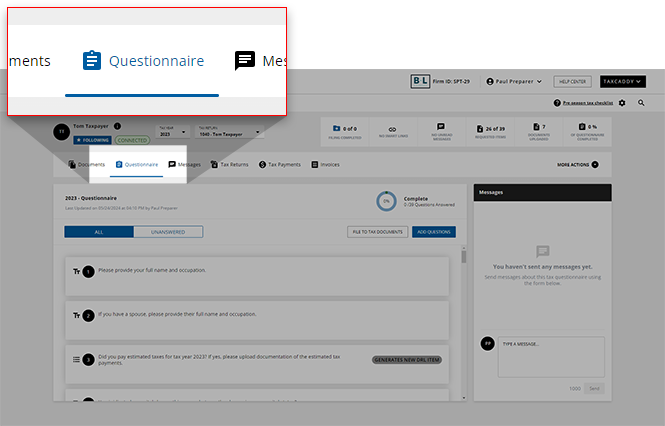Image resolution: width=665 pixels, height=426 pixels.
Task: Click the Requested Items document icon
Action: point(480,129)
